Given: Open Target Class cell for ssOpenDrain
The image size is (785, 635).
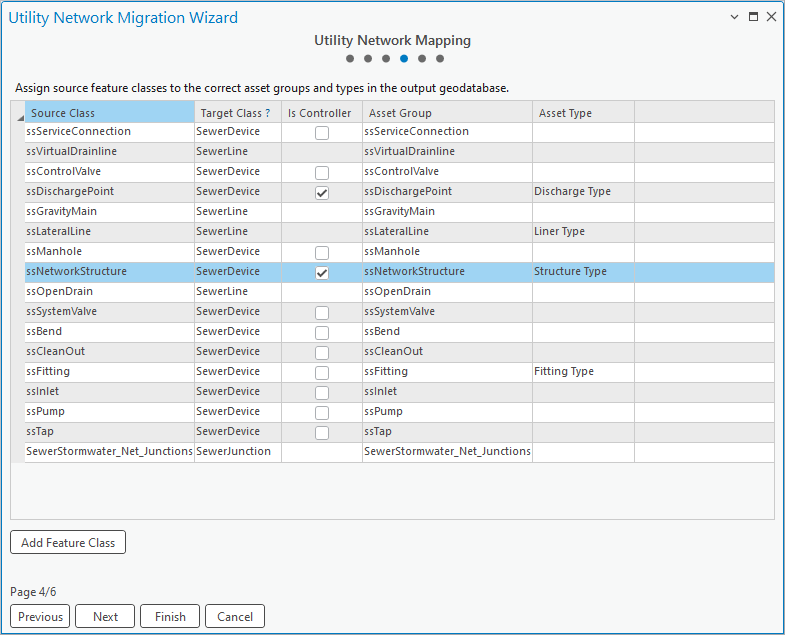Looking at the screenshot, I should [x=238, y=292].
